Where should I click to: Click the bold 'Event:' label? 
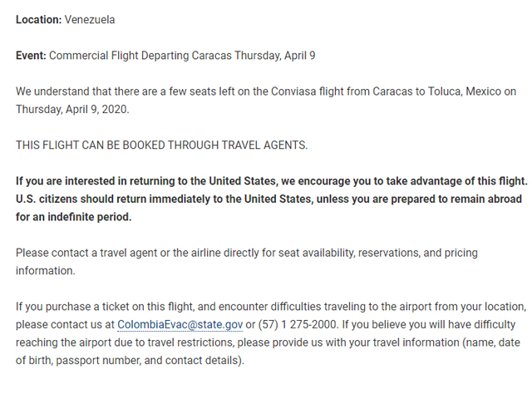pyautogui.click(x=31, y=56)
